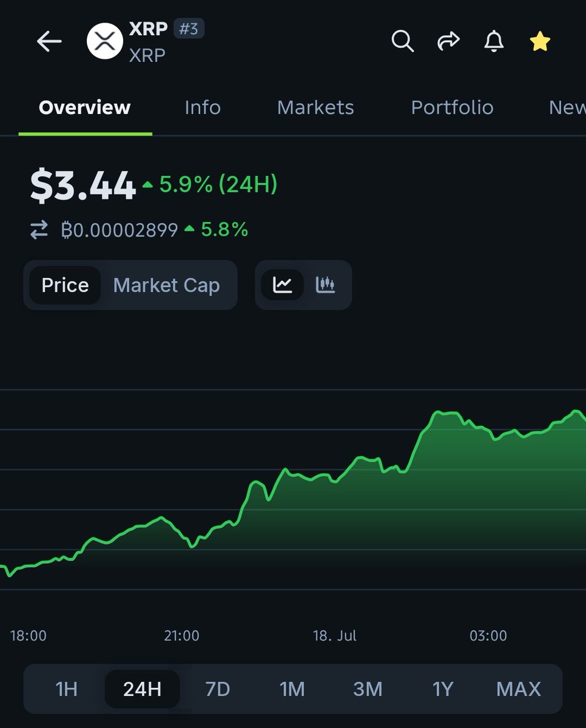The image size is (586, 728).
Task: Remove XRP from favorites via star
Action: (539, 41)
